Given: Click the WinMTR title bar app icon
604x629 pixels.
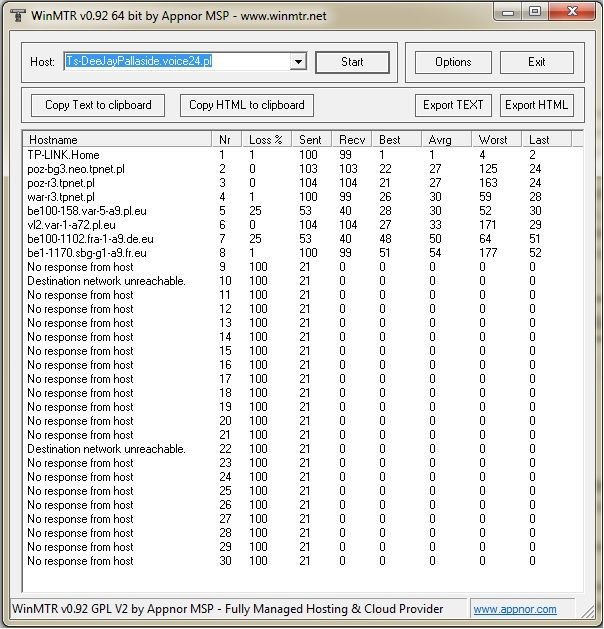Looking at the screenshot, I should pos(17,14).
